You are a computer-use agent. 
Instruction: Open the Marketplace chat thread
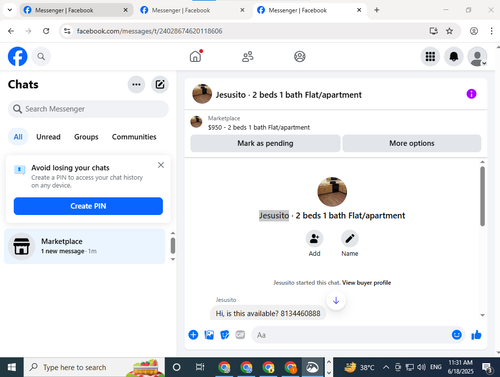point(85,246)
